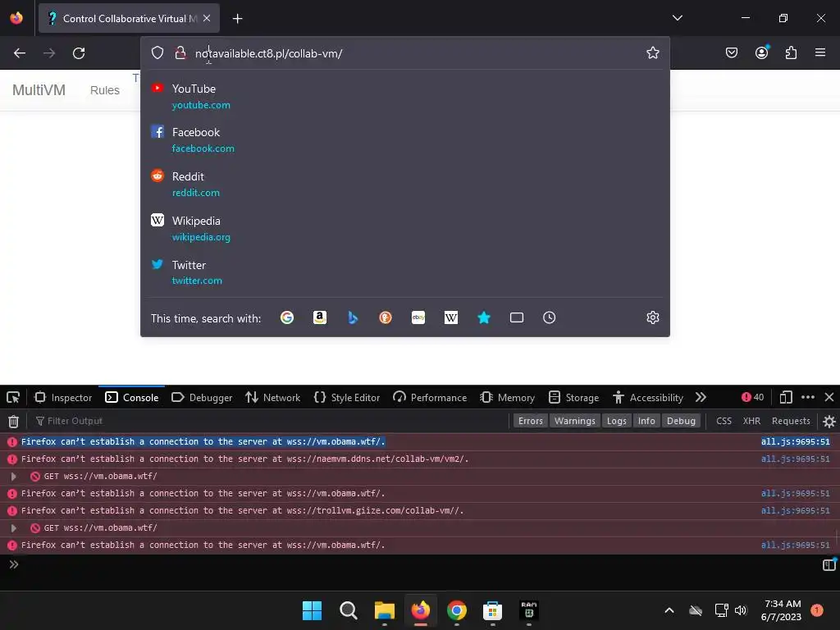840x630 pixels.
Task: Bookmark this page with star icon
Action: tap(652, 52)
